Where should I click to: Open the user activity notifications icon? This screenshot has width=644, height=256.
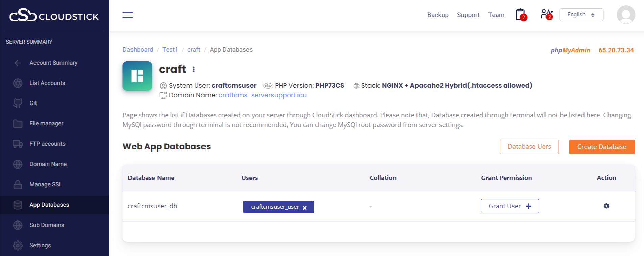click(546, 15)
